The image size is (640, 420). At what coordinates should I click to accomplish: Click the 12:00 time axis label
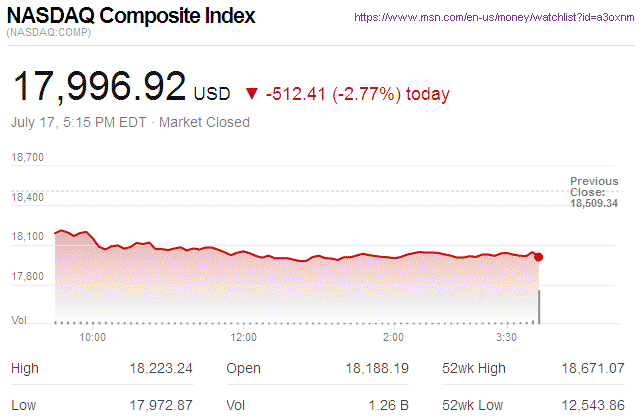[x=244, y=337]
